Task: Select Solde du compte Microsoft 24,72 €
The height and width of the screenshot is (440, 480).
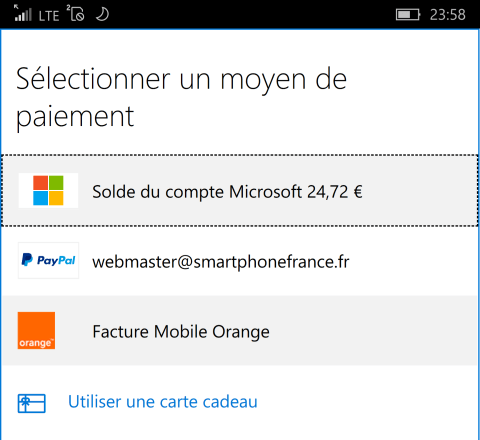Action: [240, 191]
